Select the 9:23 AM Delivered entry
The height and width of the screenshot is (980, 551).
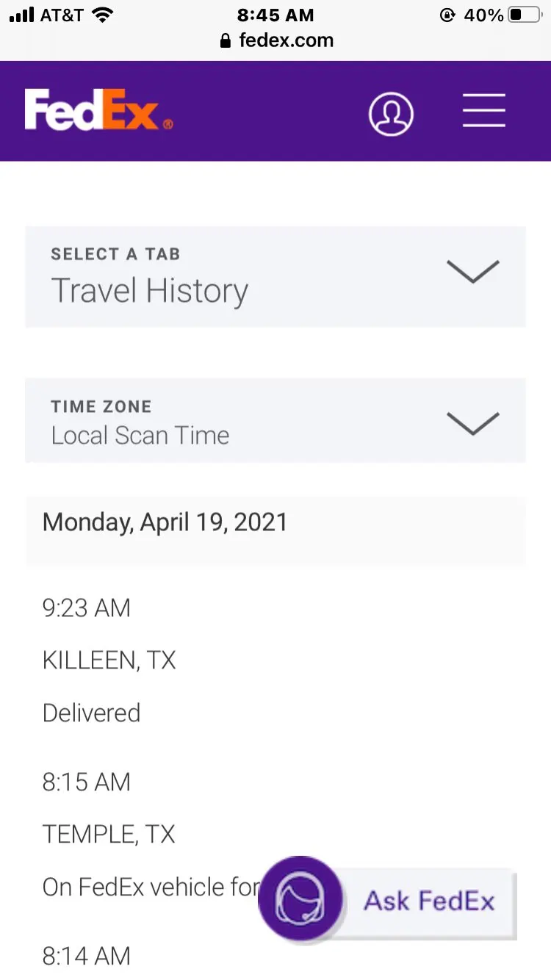click(x=91, y=713)
